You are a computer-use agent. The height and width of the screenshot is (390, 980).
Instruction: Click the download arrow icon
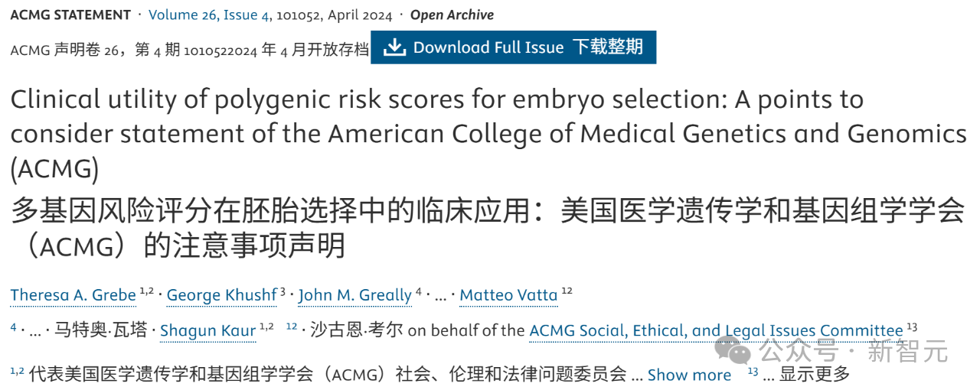[x=394, y=47]
